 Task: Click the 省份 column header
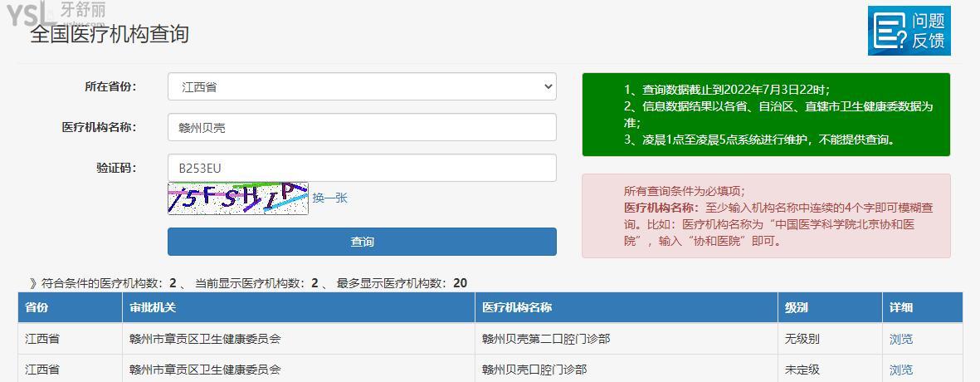tap(70, 307)
